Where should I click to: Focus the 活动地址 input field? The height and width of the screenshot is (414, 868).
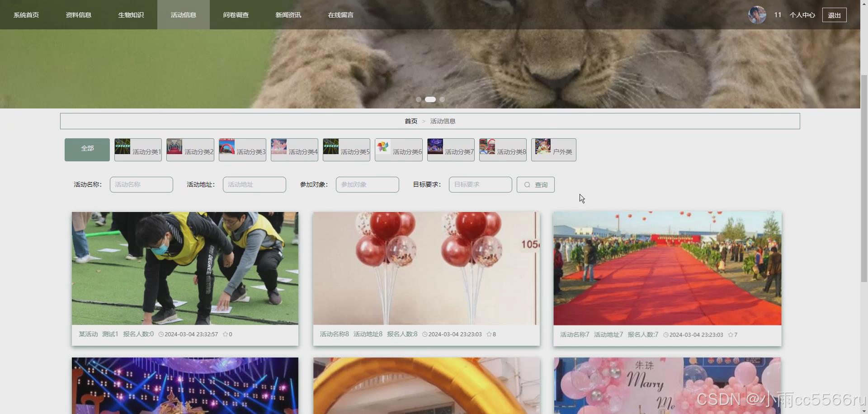[x=255, y=184]
